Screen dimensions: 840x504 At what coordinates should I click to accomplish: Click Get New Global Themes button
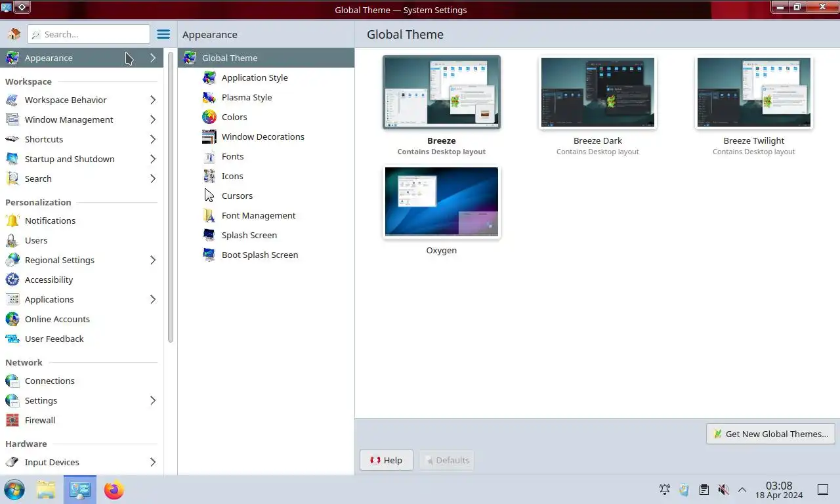click(x=770, y=434)
